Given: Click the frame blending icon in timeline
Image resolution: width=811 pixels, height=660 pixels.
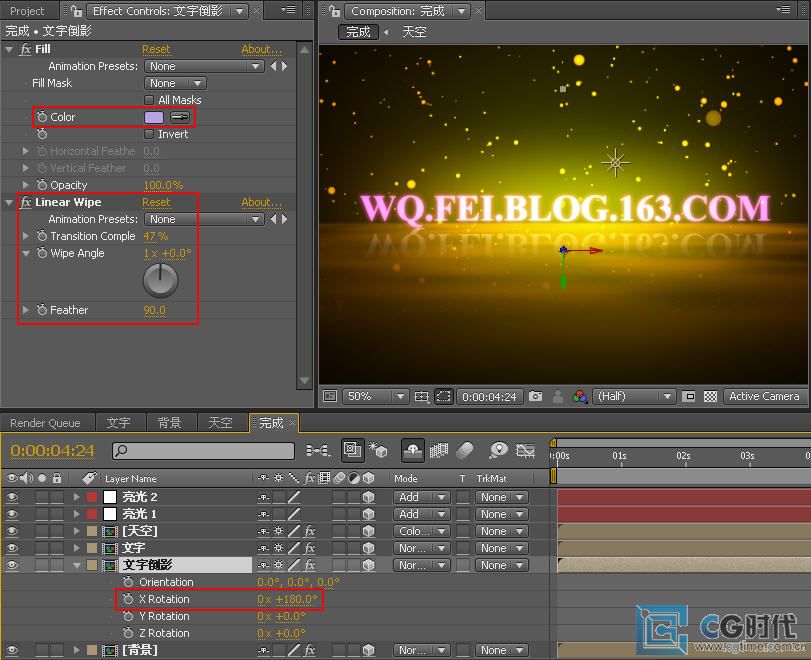Looking at the screenshot, I should (438, 451).
